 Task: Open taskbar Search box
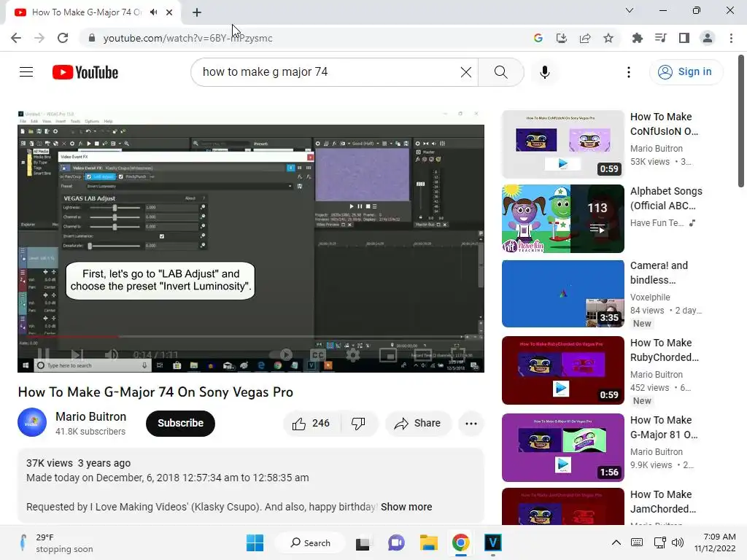311,542
